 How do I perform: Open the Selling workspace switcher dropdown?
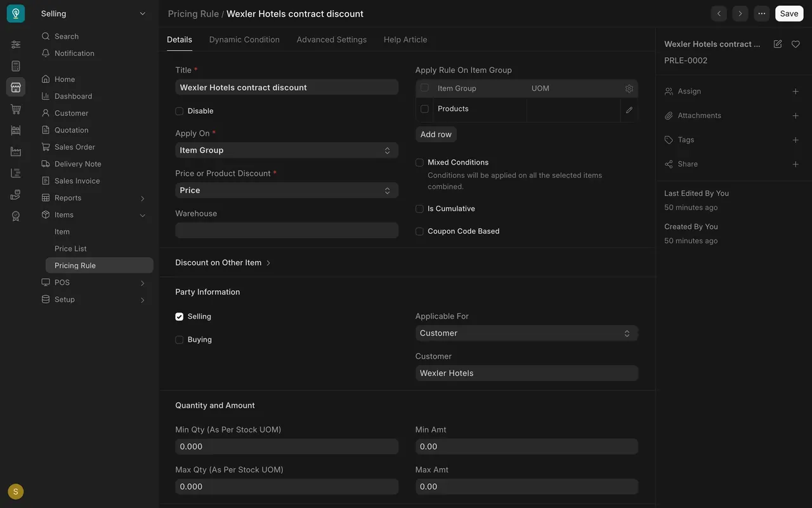(x=94, y=13)
